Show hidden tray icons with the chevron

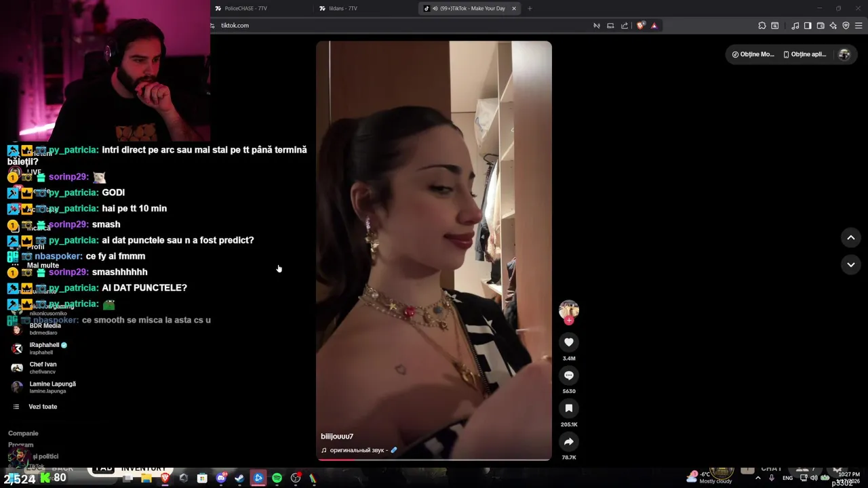click(x=757, y=478)
